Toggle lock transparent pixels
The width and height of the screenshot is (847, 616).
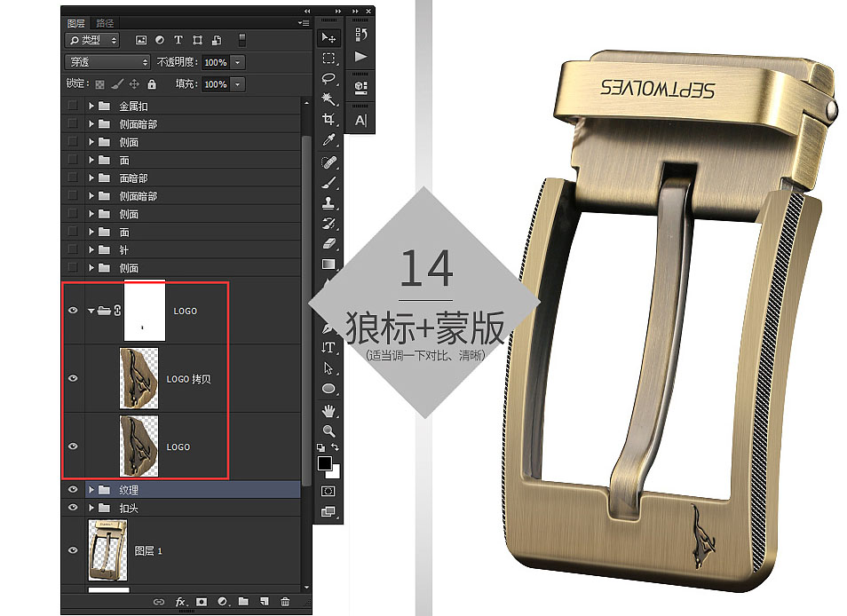100,84
